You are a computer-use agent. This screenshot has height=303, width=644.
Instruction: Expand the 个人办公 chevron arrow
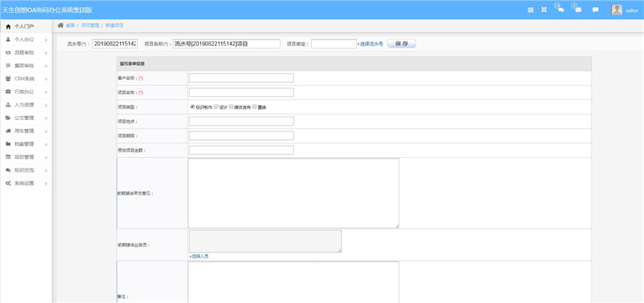tap(46, 40)
